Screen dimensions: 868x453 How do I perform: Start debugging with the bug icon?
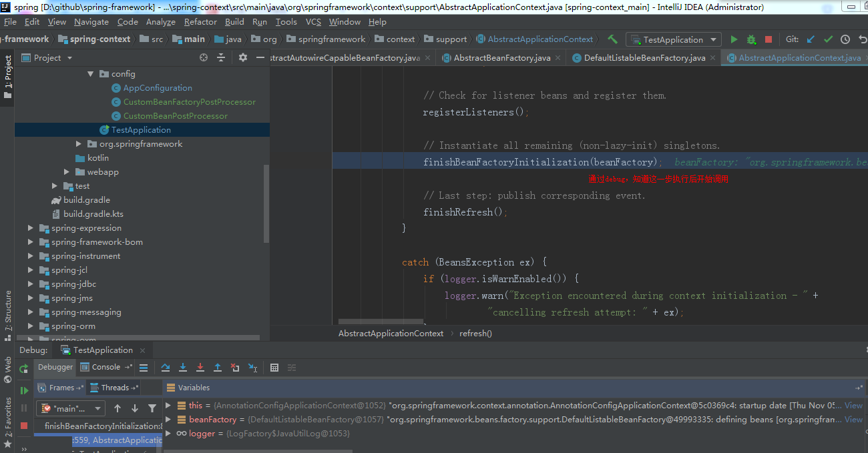click(x=751, y=39)
